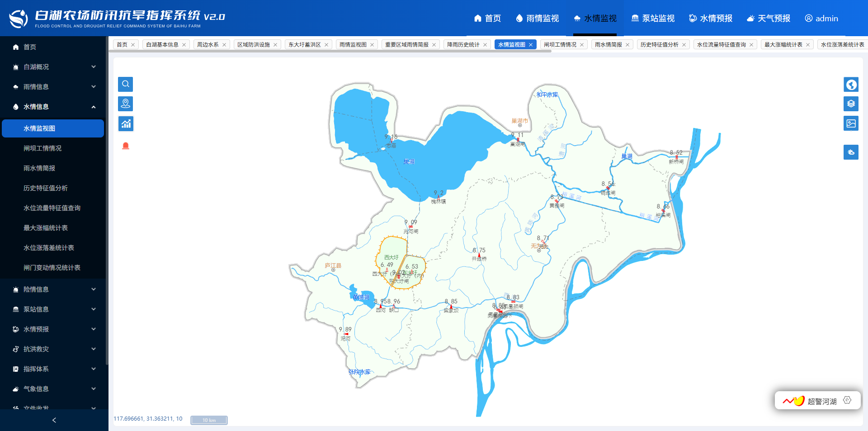Open the map layers stack icon
Image resolution: width=868 pixels, height=431 pixels.
click(x=851, y=104)
